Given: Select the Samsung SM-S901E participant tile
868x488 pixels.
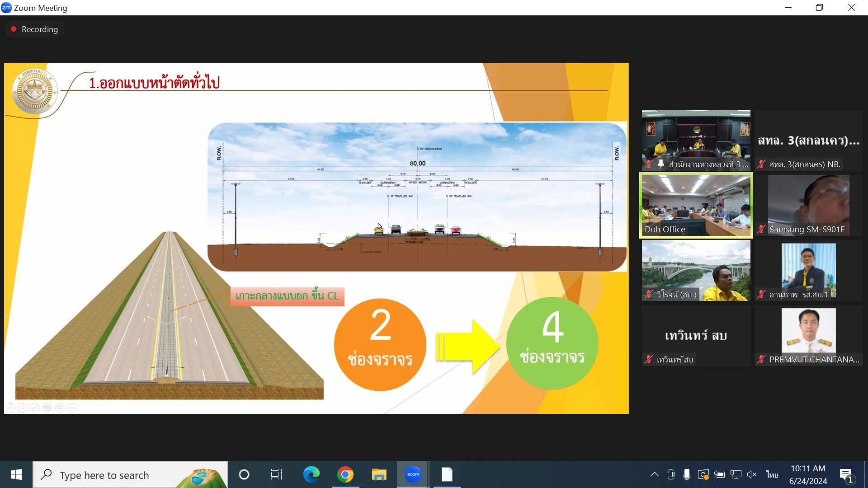Looking at the screenshot, I should 808,206.
